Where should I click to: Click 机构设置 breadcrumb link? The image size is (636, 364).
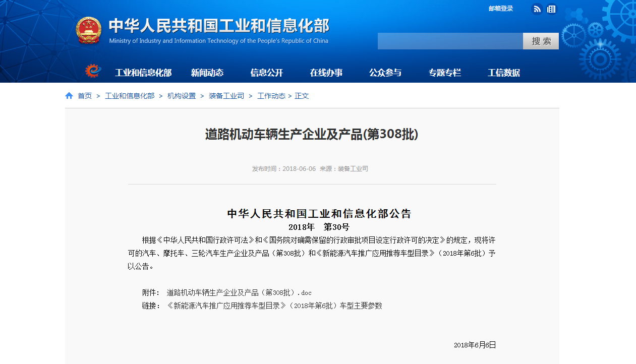(182, 96)
